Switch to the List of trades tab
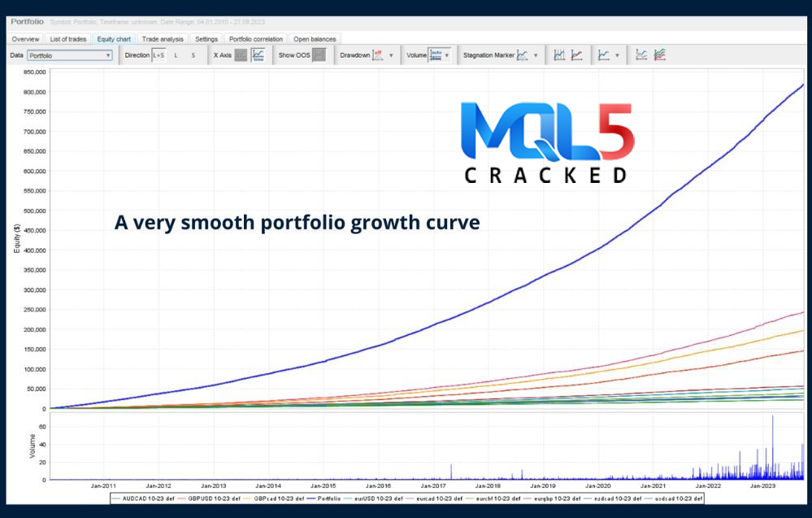Image resolution: width=812 pixels, height=518 pixels. coord(67,39)
